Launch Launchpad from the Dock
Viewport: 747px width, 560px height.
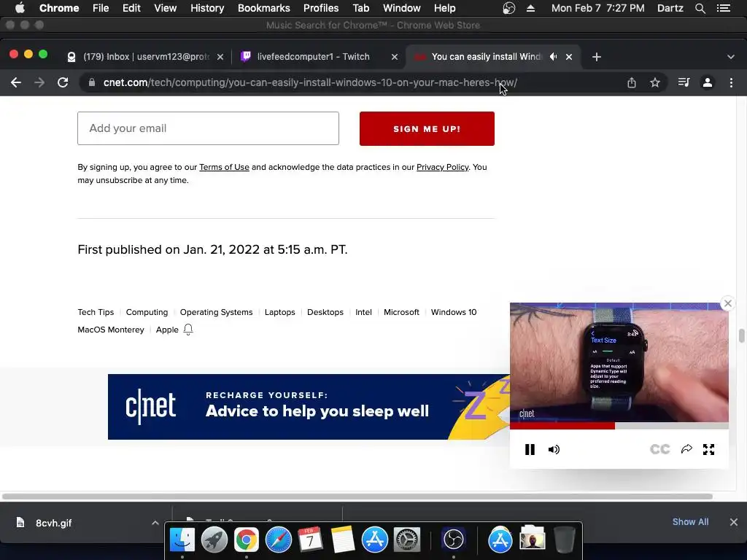point(214,540)
